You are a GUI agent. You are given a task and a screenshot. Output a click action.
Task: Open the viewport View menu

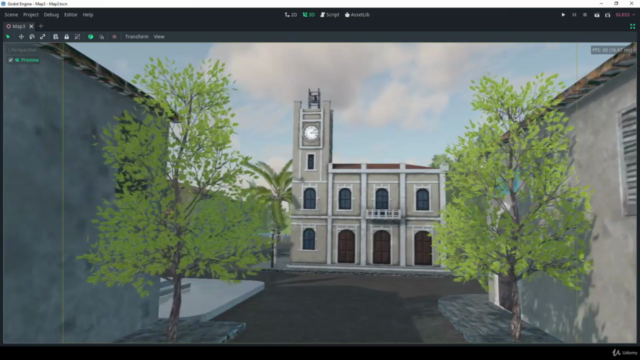click(159, 37)
